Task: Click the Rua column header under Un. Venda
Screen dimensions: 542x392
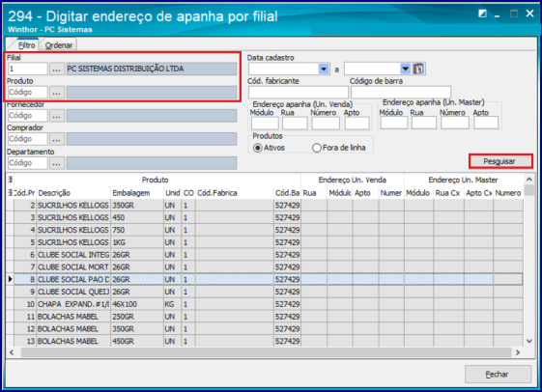Action: [x=314, y=193]
